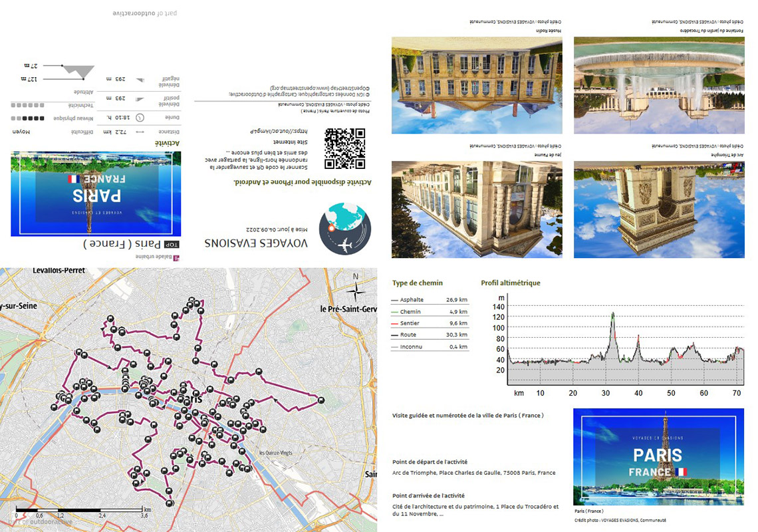Click the altitude minimum '27 m'
Image resolution: width=758 pixels, height=532 pixels.
coord(31,65)
